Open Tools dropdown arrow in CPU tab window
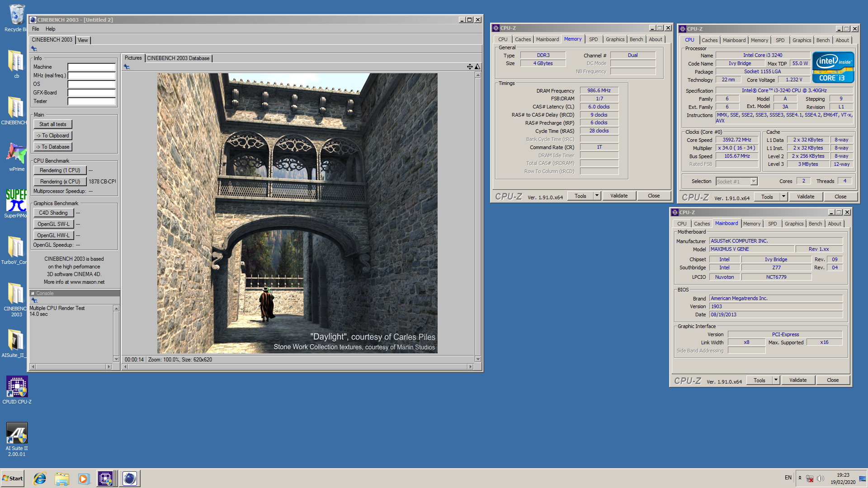Image resolution: width=868 pixels, height=488 pixels. (x=783, y=197)
